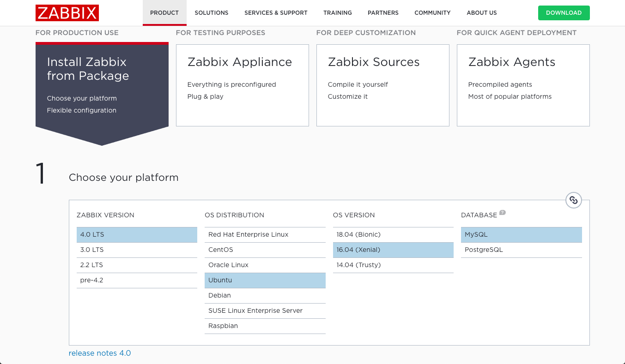Viewport: 625px width, 364px height.
Task: Open the Solutions menu
Action: coord(211,13)
